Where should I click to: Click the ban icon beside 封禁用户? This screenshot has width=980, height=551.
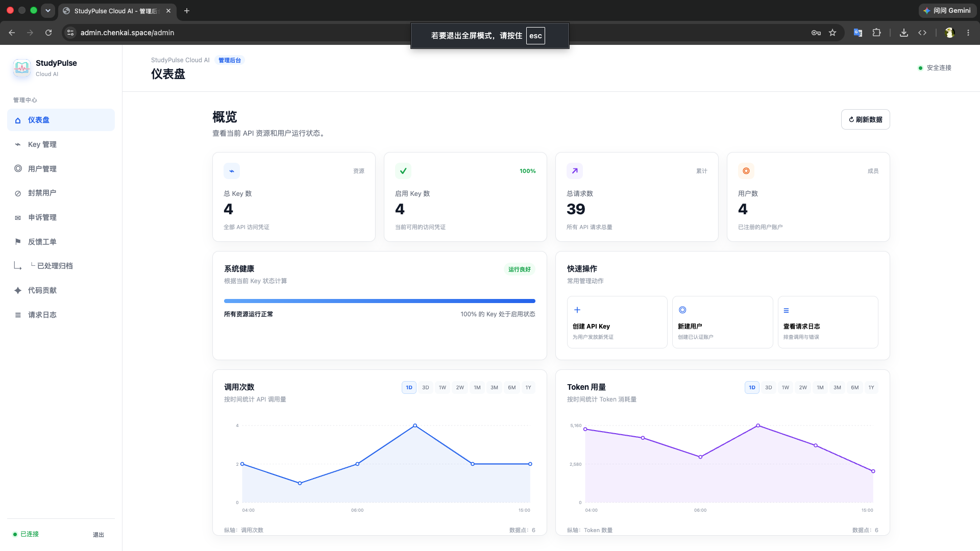[x=18, y=193]
